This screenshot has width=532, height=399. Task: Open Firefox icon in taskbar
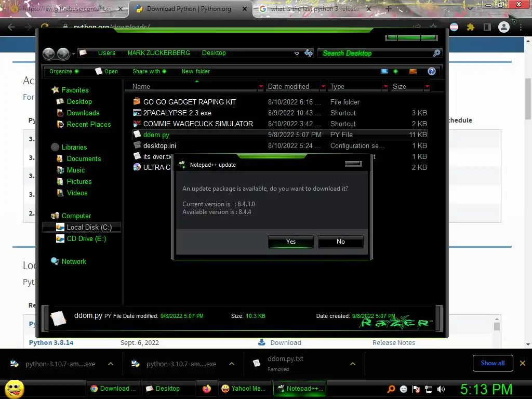click(207, 389)
